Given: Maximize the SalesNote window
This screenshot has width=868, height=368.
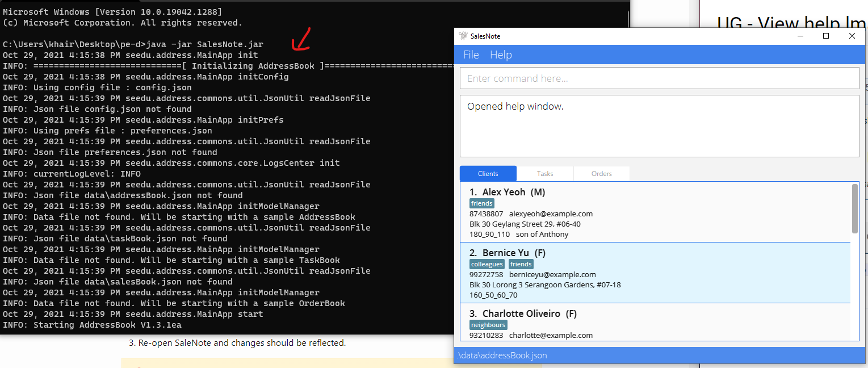Looking at the screenshot, I should pyautogui.click(x=826, y=36).
